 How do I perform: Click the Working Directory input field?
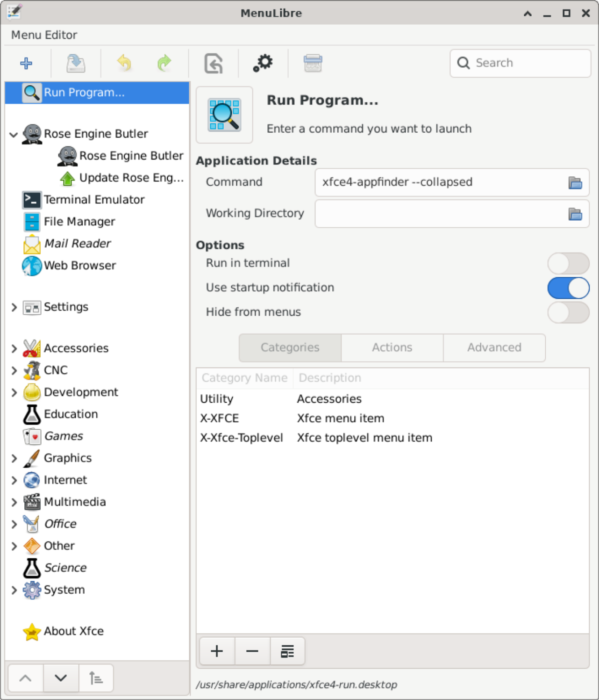441,214
